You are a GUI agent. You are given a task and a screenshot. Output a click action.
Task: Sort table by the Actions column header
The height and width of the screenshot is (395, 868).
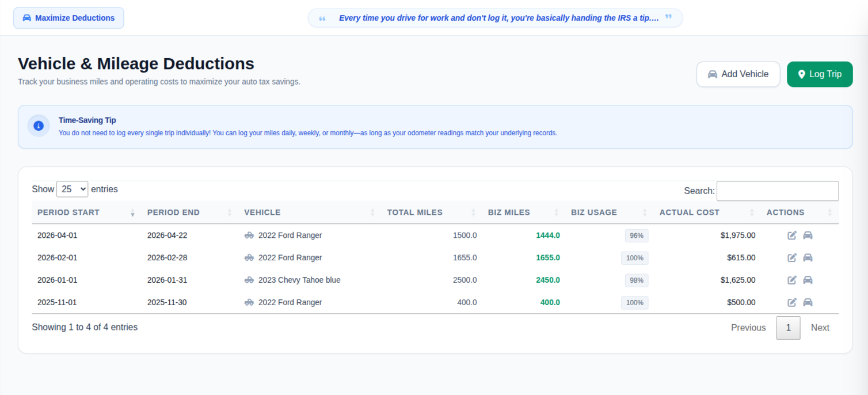click(800, 212)
